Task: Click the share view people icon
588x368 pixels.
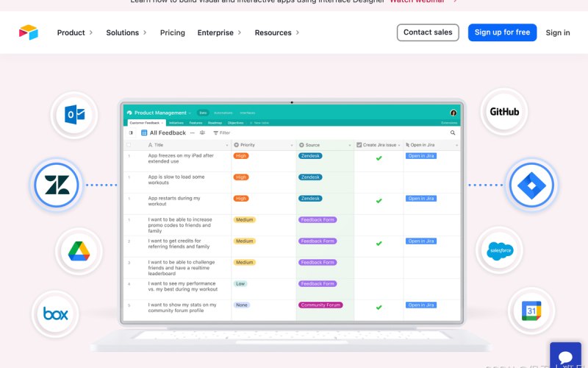Action: click(x=203, y=132)
